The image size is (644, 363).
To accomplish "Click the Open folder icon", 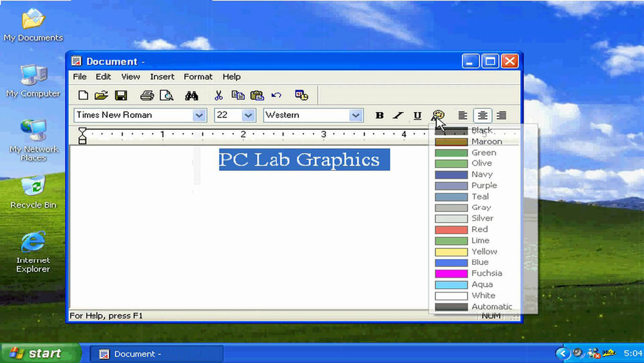I will pos(101,95).
